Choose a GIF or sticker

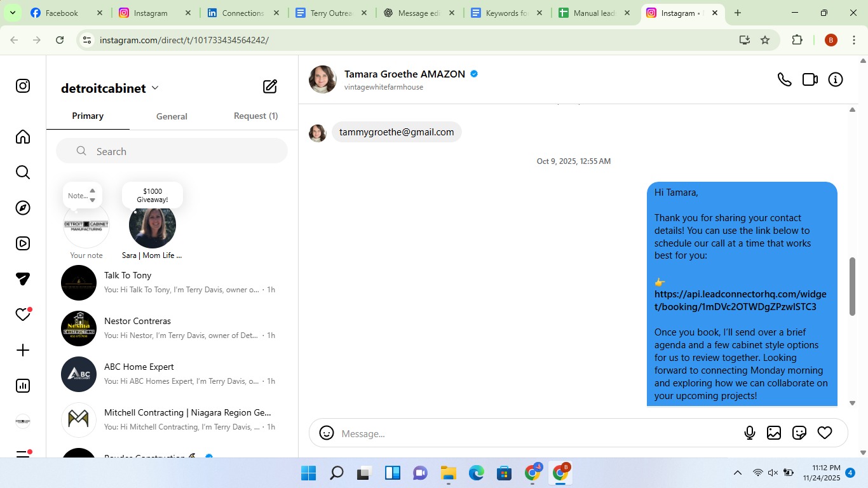(x=799, y=433)
